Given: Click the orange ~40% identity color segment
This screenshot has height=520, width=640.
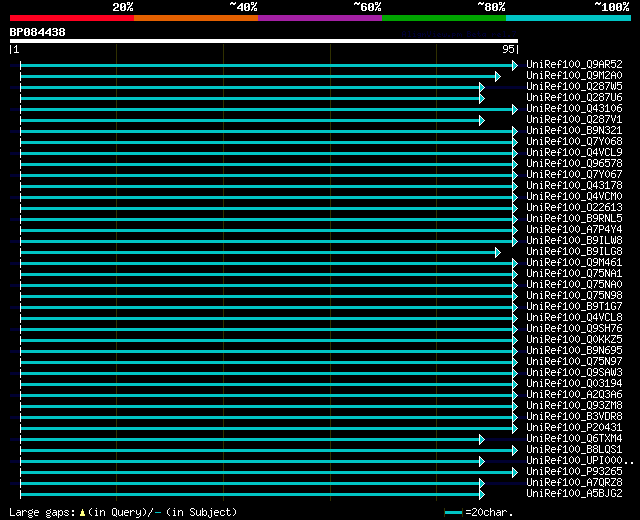Looking at the screenshot, I should click(x=196, y=18).
